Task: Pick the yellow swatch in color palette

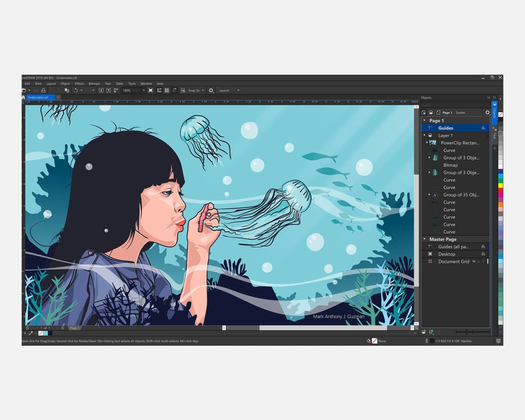Action: [500, 185]
